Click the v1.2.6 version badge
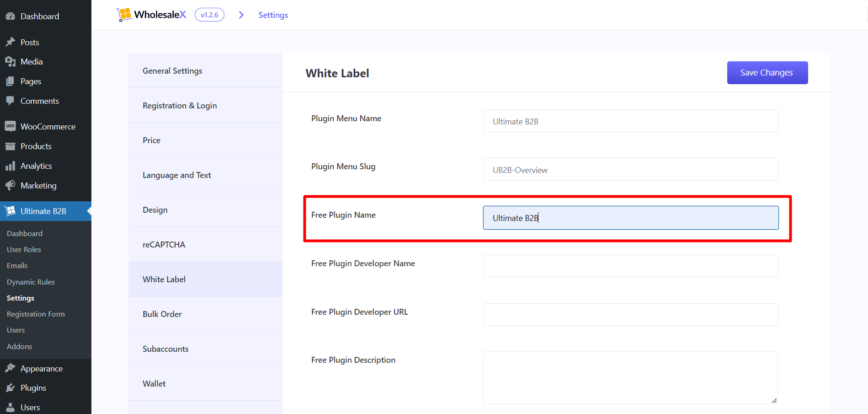This screenshot has height=414, width=868. click(209, 15)
